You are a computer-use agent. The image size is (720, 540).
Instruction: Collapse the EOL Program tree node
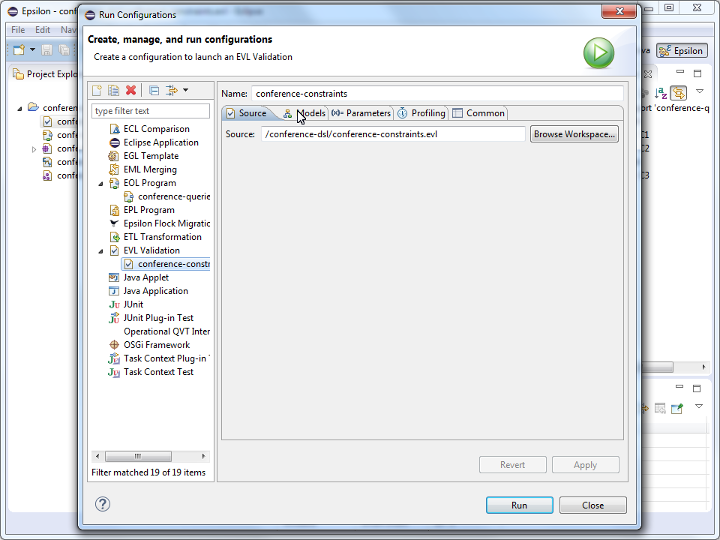click(x=101, y=184)
